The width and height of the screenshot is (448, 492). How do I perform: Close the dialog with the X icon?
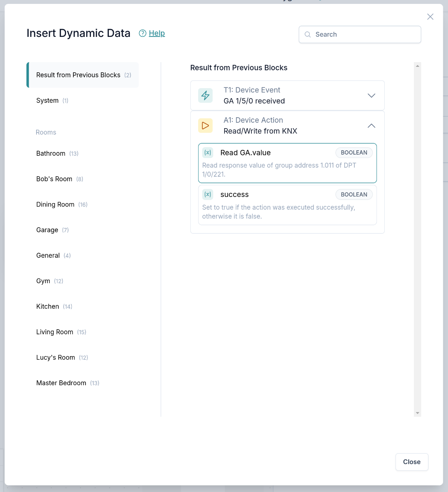pyautogui.click(x=430, y=17)
